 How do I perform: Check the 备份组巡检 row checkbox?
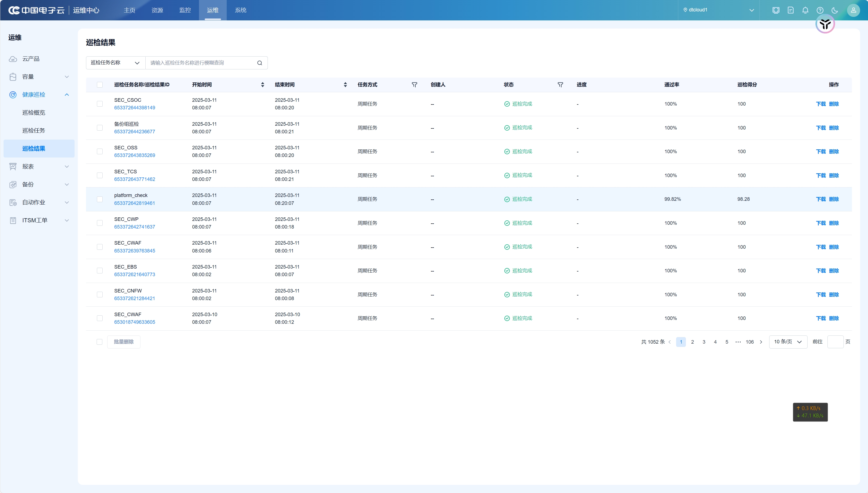(100, 128)
